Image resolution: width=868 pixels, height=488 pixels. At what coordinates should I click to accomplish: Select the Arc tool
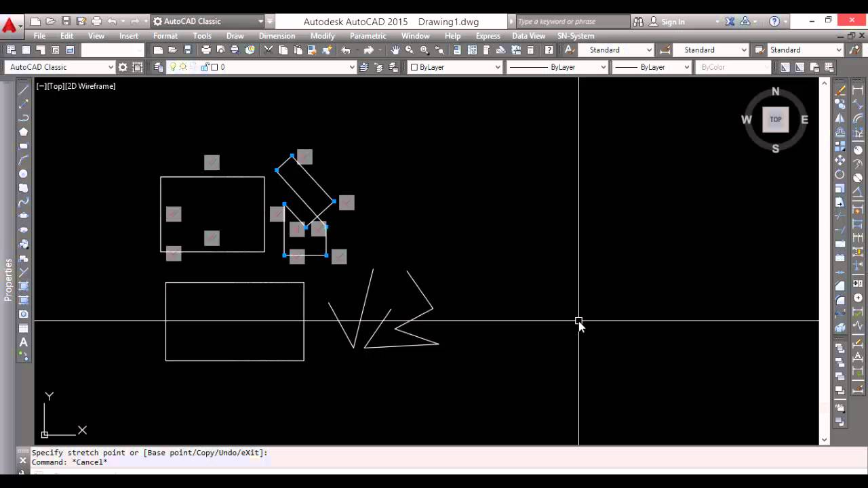tap(24, 161)
